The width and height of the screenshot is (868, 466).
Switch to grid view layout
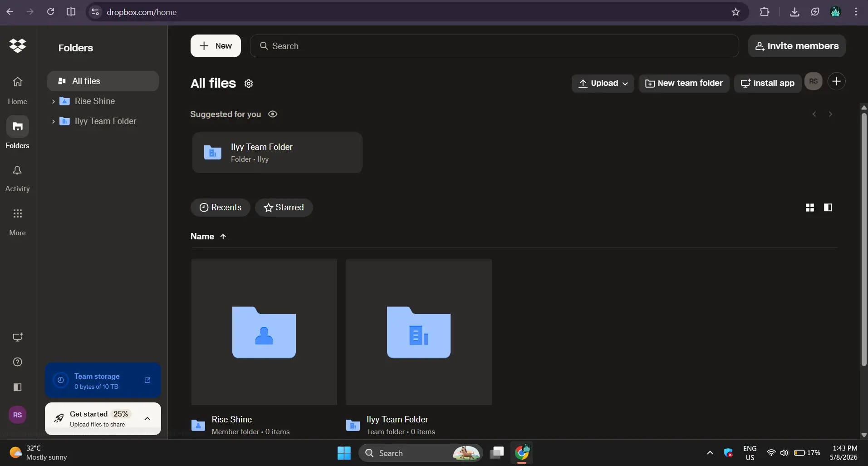[810, 208]
